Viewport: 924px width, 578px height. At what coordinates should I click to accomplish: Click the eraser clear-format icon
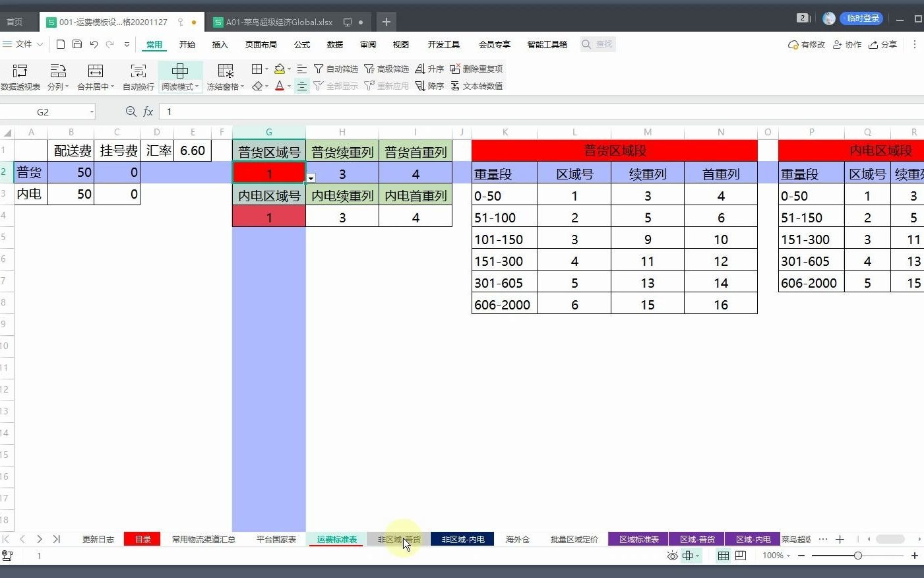pyautogui.click(x=257, y=86)
